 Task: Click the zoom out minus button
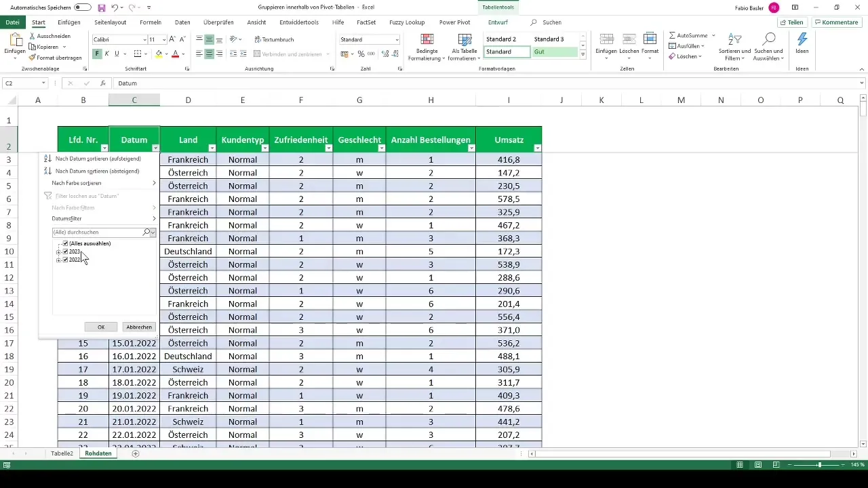[x=791, y=465]
